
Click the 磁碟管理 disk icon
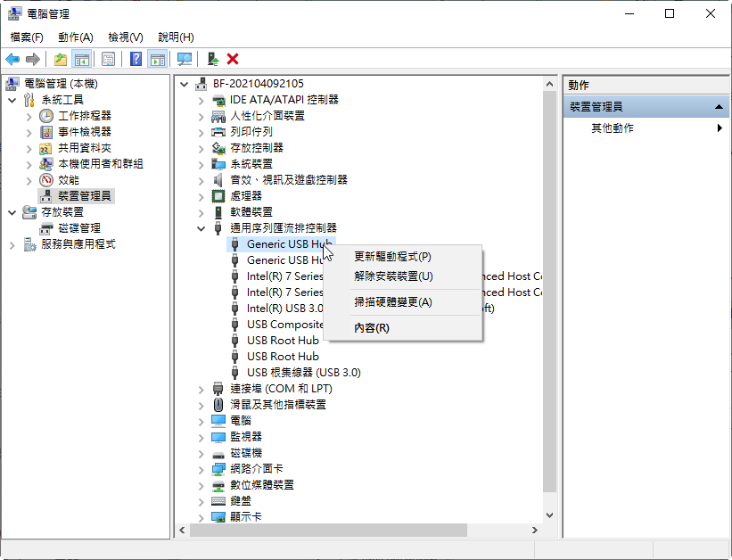coord(46,228)
